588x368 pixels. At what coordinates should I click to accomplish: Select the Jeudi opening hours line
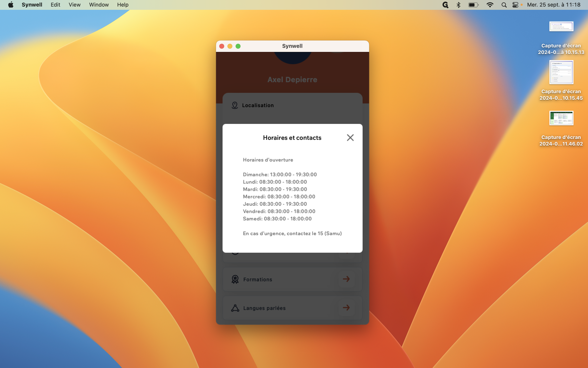point(275,204)
